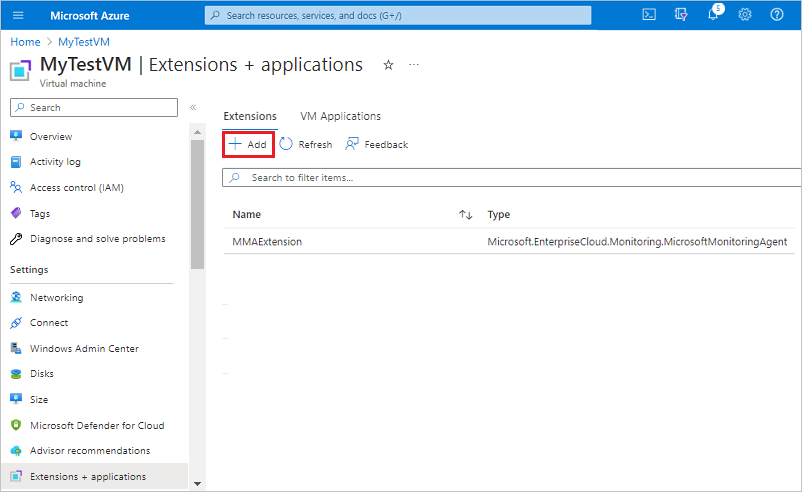Go to Home breadcrumb link
The image size is (802, 492).
25,42
